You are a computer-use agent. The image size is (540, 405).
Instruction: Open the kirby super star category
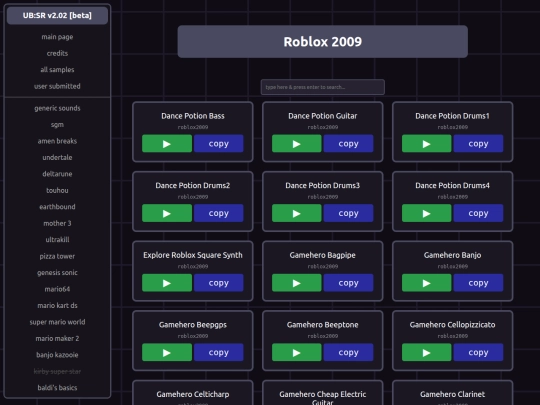point(57,371)
